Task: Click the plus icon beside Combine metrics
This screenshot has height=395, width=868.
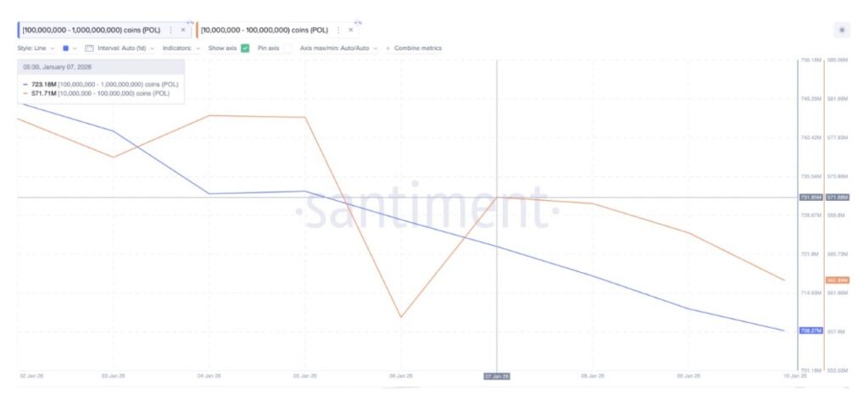Action: (x=388, y=48)
